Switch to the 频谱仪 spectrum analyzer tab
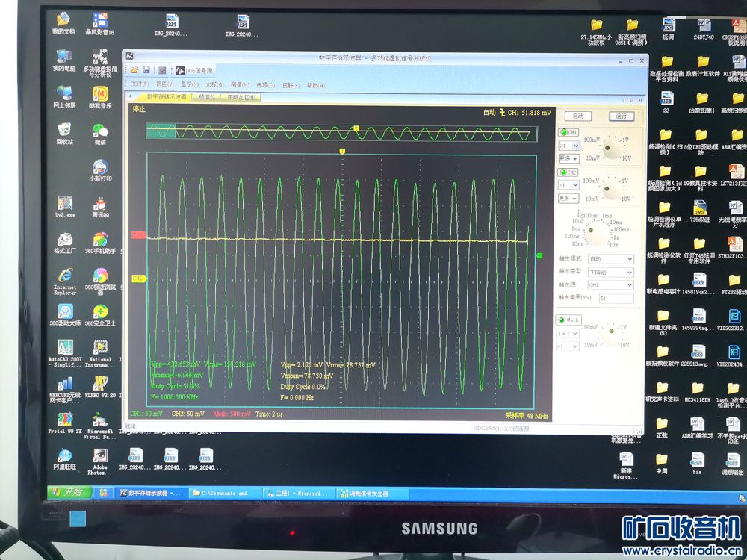Screen dimensions: 747x560 pos(206,97)
